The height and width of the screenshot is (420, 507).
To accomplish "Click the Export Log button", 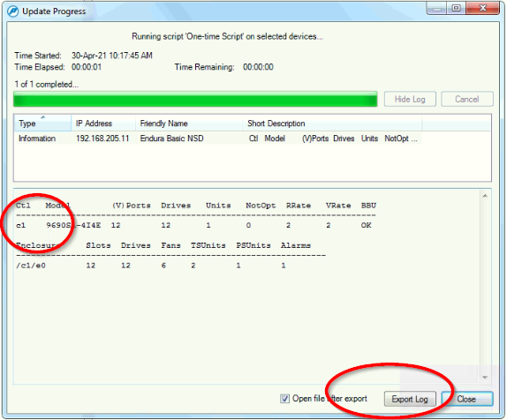I will click(x=410, y=399).
